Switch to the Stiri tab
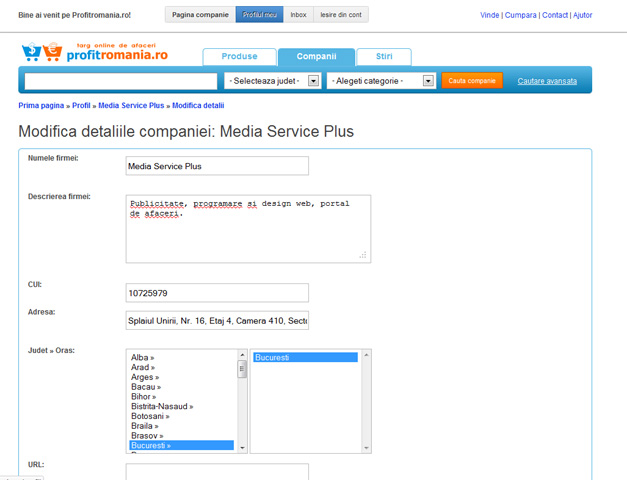 tap(384, 56)
